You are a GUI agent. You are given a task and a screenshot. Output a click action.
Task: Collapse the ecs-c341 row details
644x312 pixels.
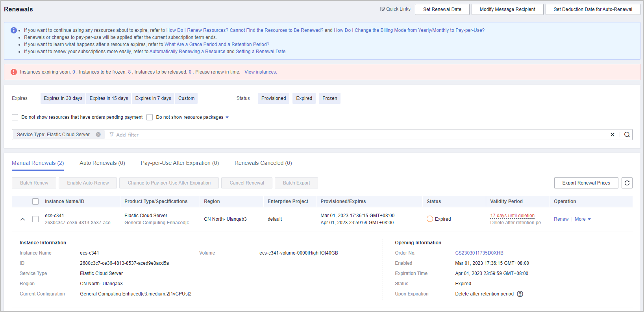22,219
